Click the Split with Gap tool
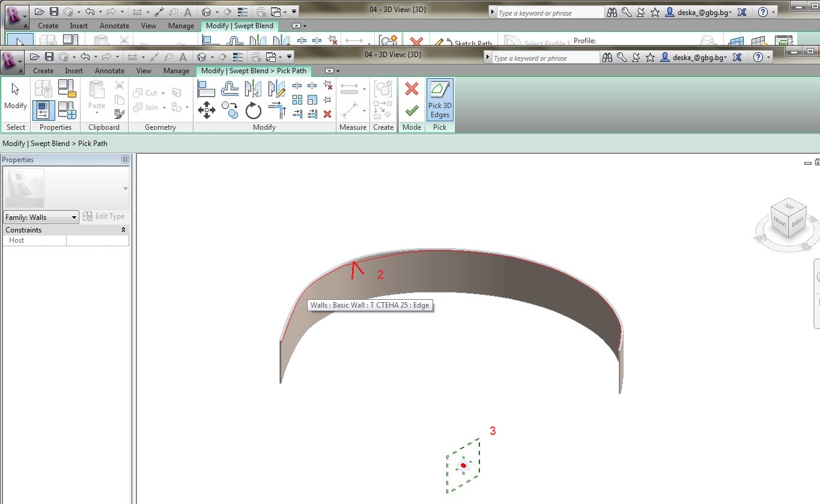820x504 pixels. (x=312, y=85)
